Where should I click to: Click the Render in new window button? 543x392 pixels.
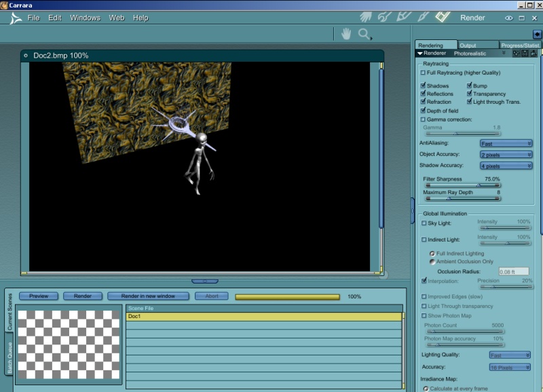point(148,296)
